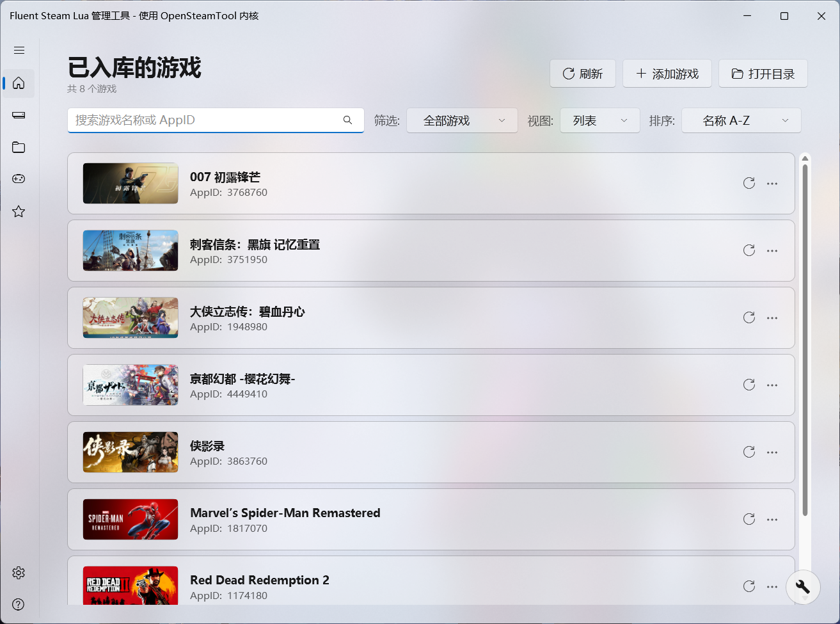Select the 侠影录 title text
Screen dimensions: 840x624
[x=207, y=446]
